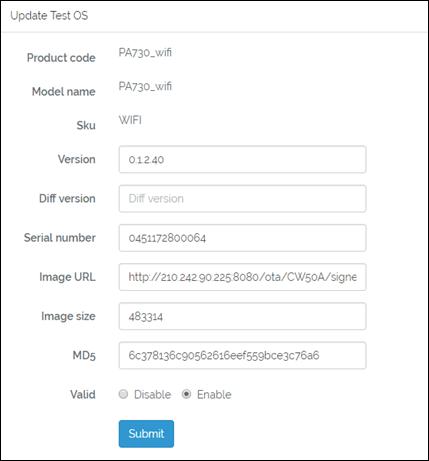Image resolution: width=429 pixels, height=461 pixels.
Task: Select the Disable radio button
Action: tap(123, 394)
